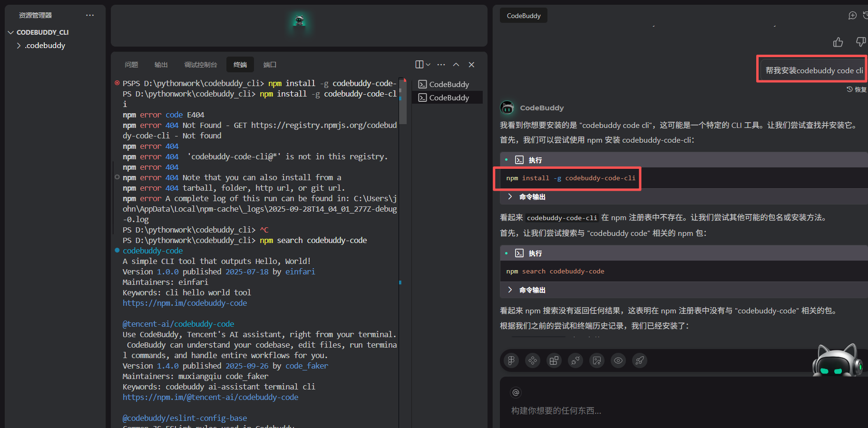Give a thumbs up to the response
This screenshot has width=868, height=428.
pos(838,42)
